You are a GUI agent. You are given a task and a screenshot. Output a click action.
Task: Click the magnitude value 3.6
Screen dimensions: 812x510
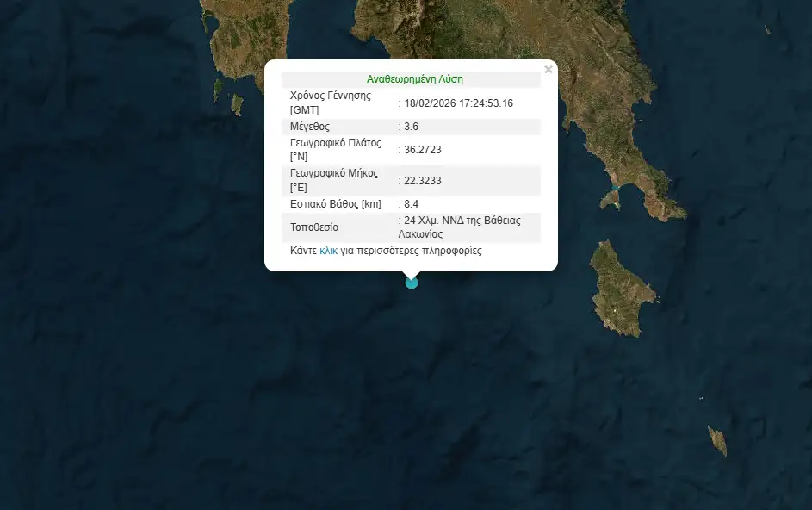(x=412, y=127)
